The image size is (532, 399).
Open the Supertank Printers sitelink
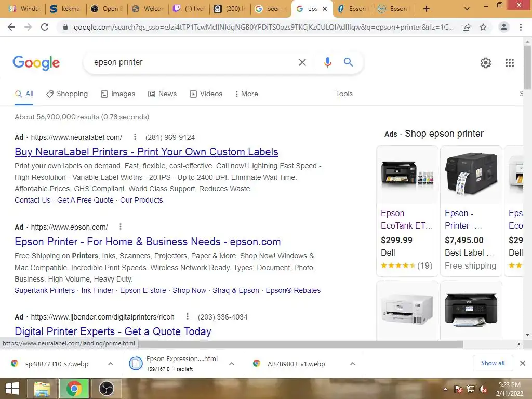(x=45, y=291)
